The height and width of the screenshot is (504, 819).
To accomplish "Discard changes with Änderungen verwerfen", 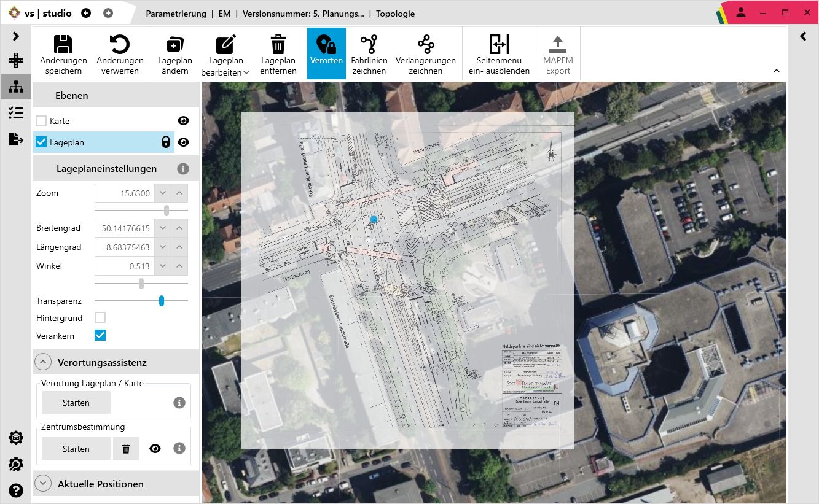I will [120, 53].
